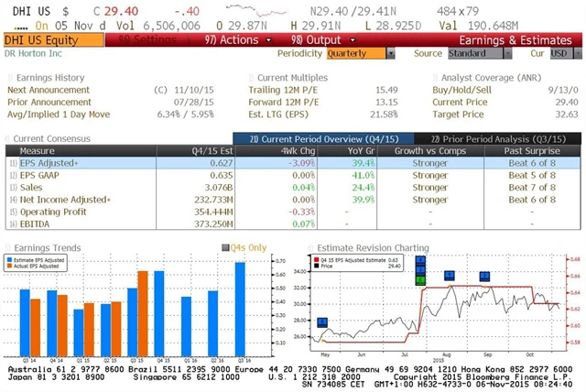586x392 pixels.
Task: Click the blue marker near May
Action: click(x=321, y=321)
